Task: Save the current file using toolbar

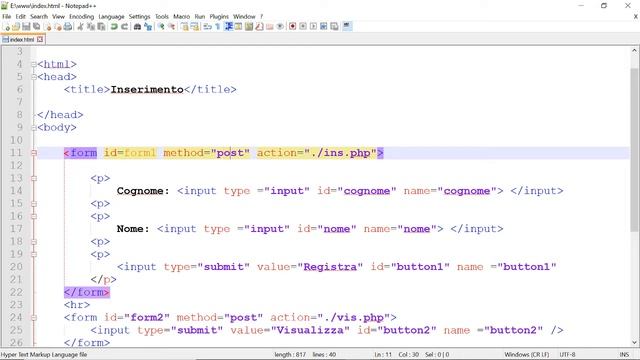Action: point(26,27)
